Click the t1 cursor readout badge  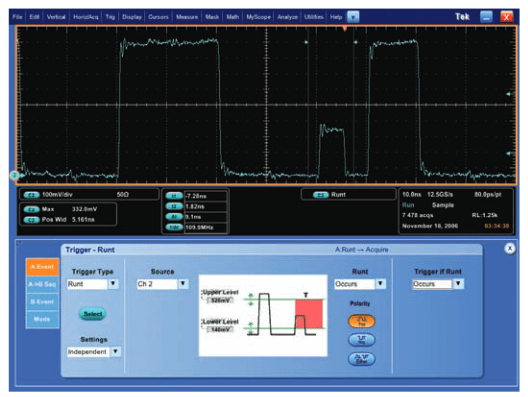[174, 196]
